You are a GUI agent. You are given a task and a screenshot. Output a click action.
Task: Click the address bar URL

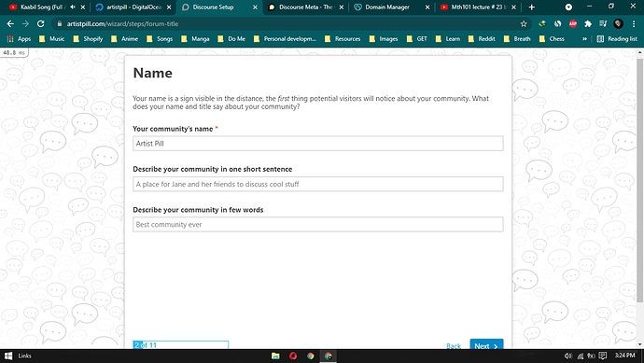[122, 24]
